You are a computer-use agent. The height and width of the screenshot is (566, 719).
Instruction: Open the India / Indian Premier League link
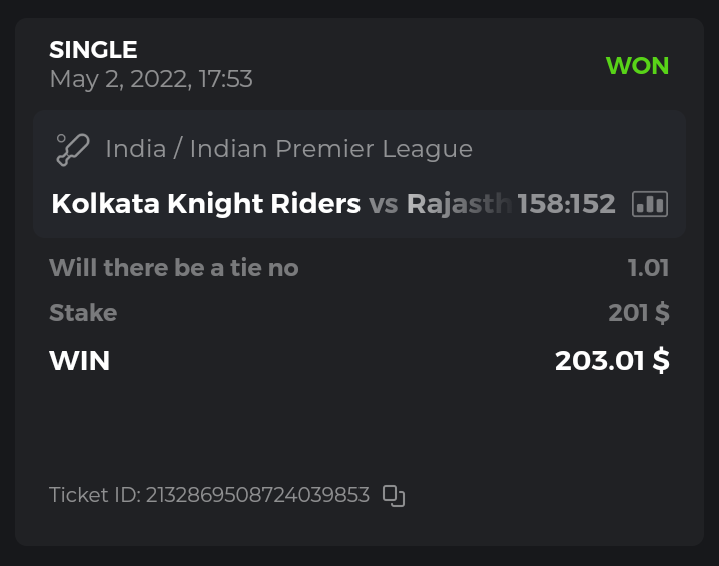[288, 150]
